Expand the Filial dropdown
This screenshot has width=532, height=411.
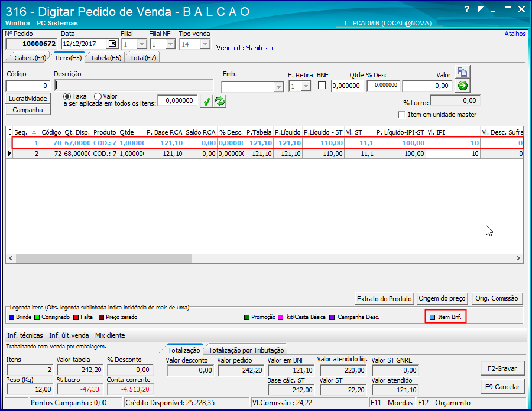(x=142, y=44)
